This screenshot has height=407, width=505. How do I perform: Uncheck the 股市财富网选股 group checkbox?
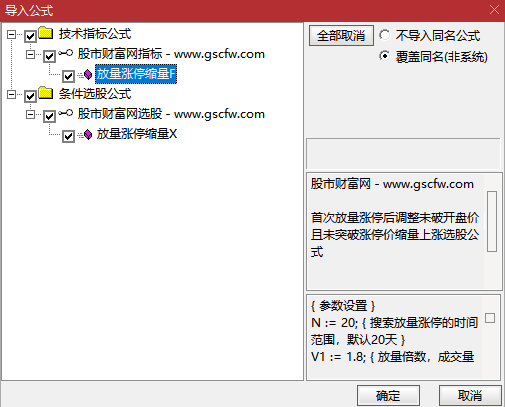[x=49, y=116]
